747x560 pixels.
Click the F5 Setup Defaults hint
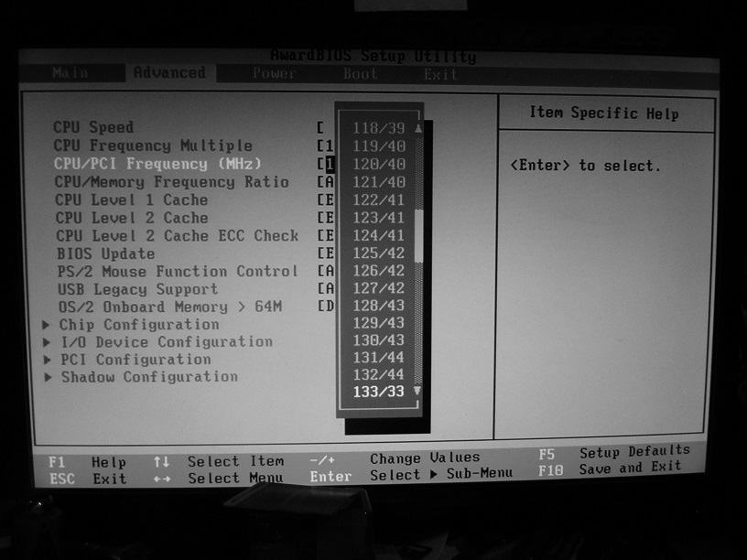[614, 452]
